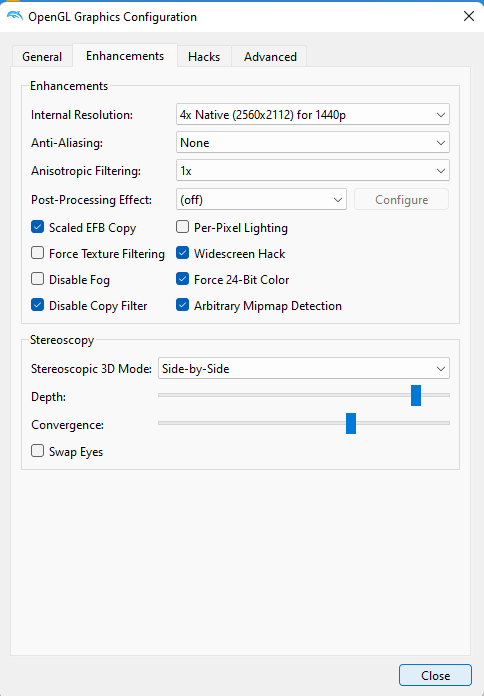This screenshot has width=484, height=696.
Task: Click the Stereoscopy group title
Action: [62, 340]
